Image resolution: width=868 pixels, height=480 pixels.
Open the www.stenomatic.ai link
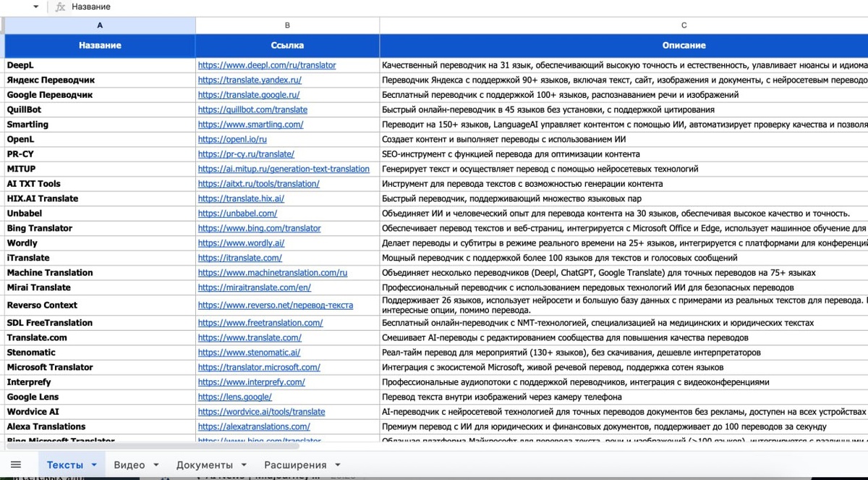click(249, 353)
